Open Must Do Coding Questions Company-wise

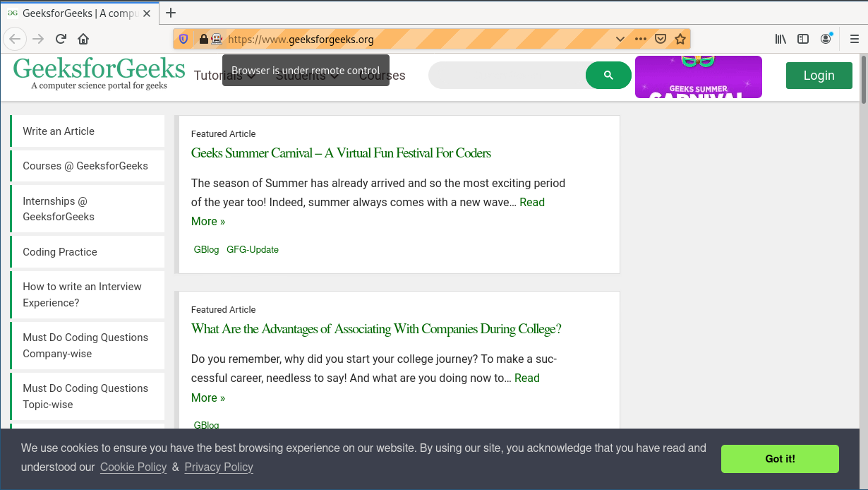click(88, 345)
